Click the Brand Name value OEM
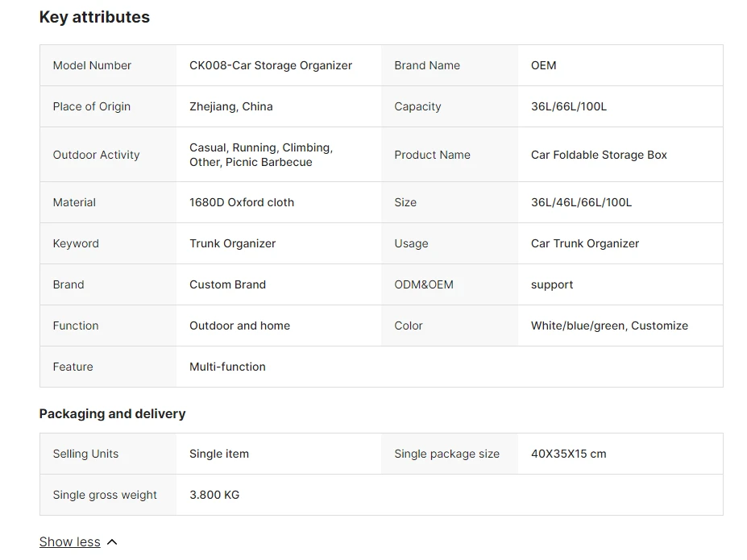This screenshot has width=747, height=560. coord(544,65)
